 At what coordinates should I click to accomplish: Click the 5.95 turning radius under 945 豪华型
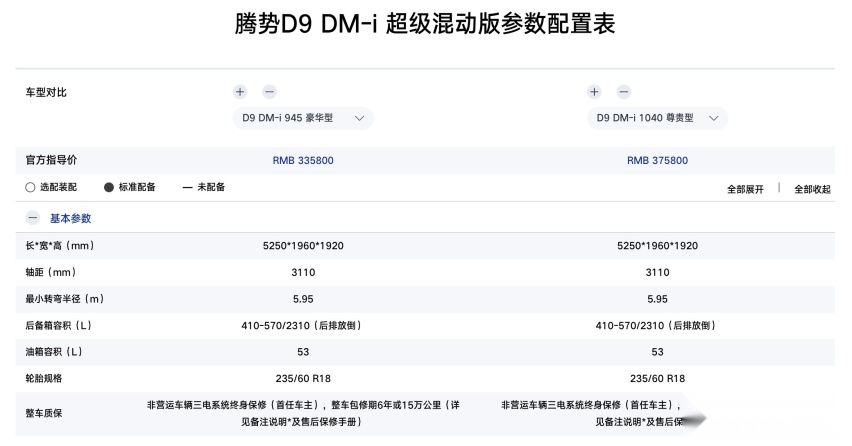click(303, 299)
